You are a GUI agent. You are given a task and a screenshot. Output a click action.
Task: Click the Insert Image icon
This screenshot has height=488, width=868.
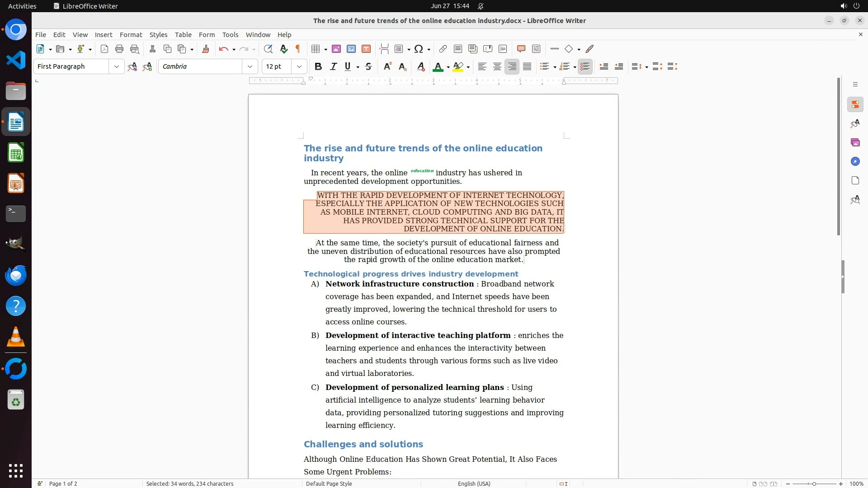[336, 49]
